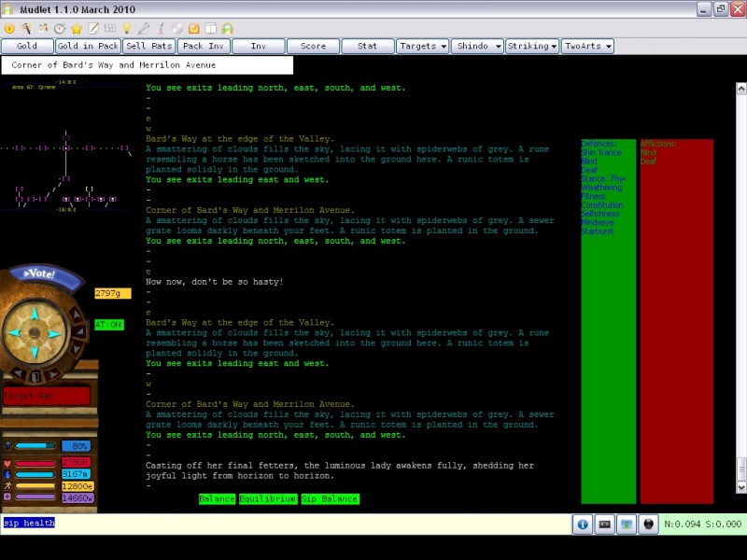Screen dimensions: 747x560
Task: Click the N:0.094 S:0.000 latency readout
Action: (x=703, y=525)
